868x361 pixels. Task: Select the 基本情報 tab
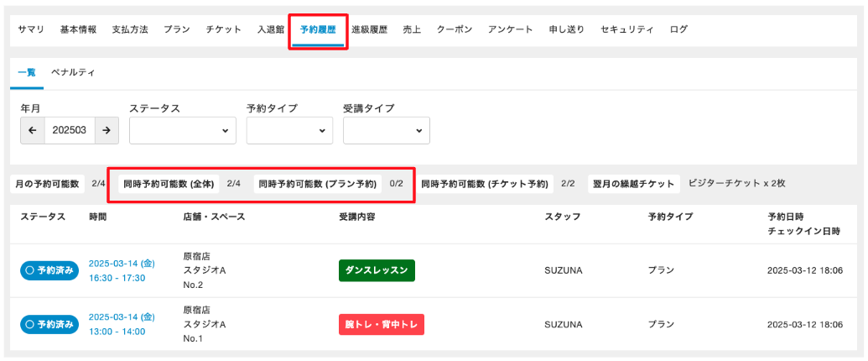click(x=78, y=29)
